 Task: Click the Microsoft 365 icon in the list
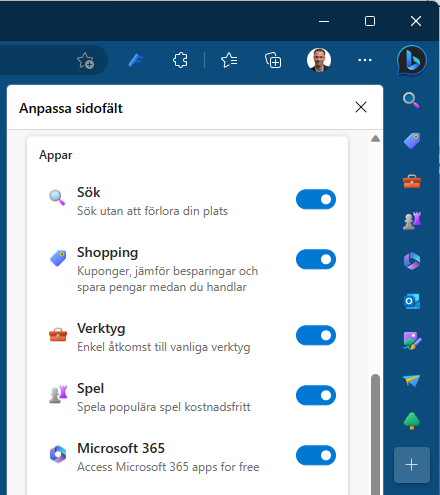coord(58,454)
